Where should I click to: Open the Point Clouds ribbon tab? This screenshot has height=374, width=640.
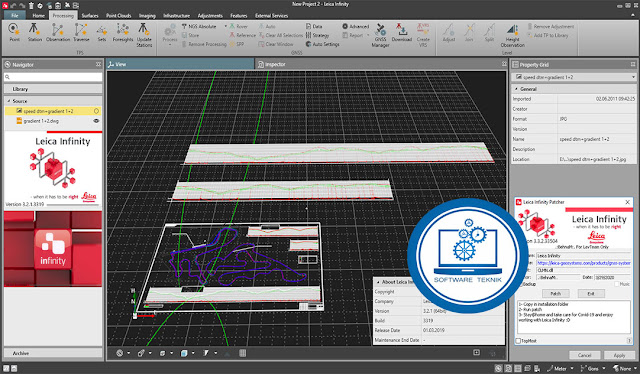coord(118,16)
